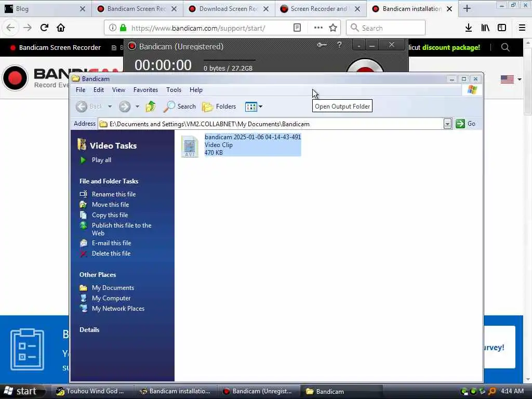
Task: Click the Forward arrow in Explorer toolbar
Action: [x=125, y=107]
